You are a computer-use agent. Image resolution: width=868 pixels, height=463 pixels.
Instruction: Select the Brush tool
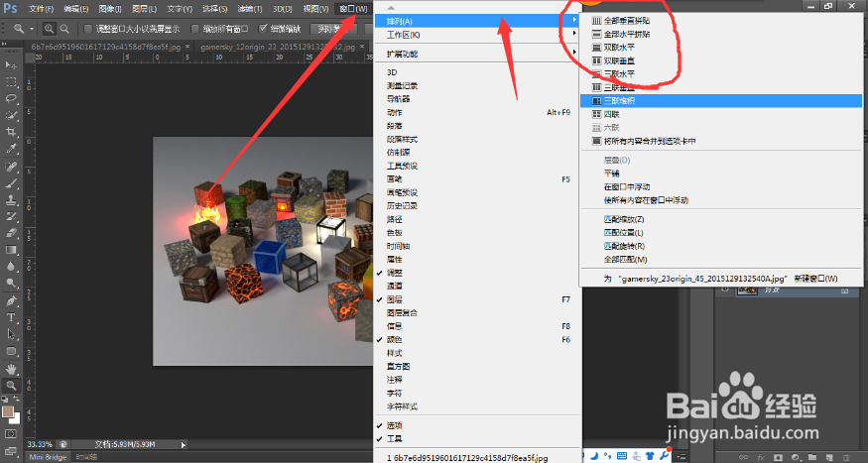pos(11,183)
